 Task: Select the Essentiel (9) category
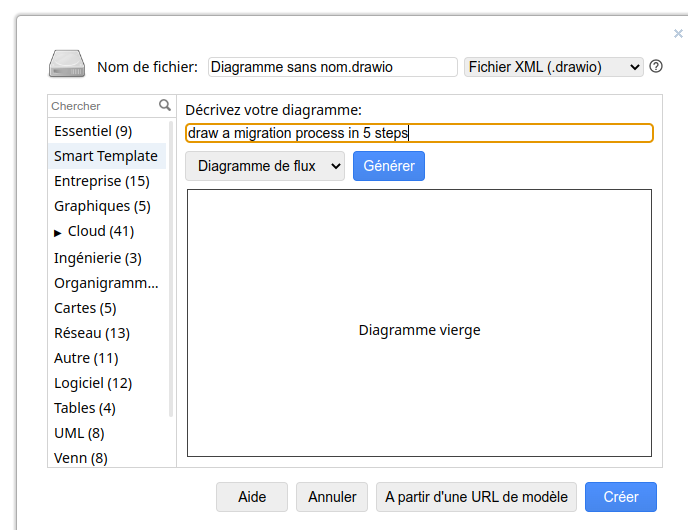107,131
